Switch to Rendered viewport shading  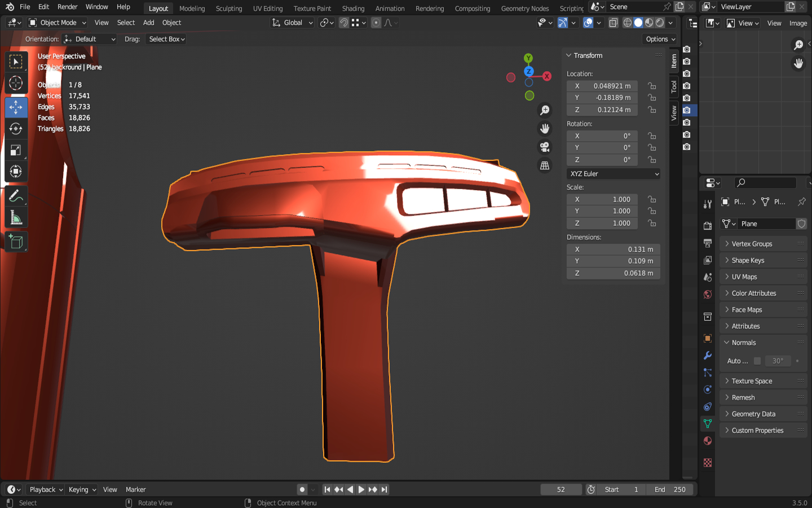[660, 23]
